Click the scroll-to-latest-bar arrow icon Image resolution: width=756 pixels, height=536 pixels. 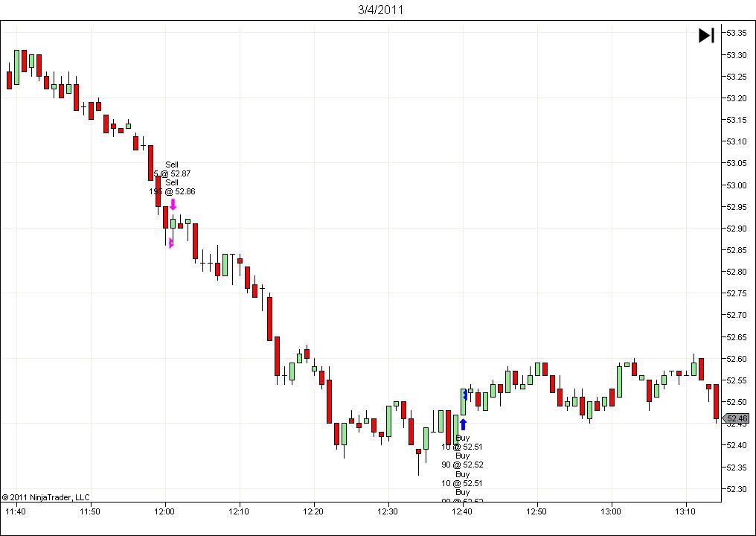706,35
